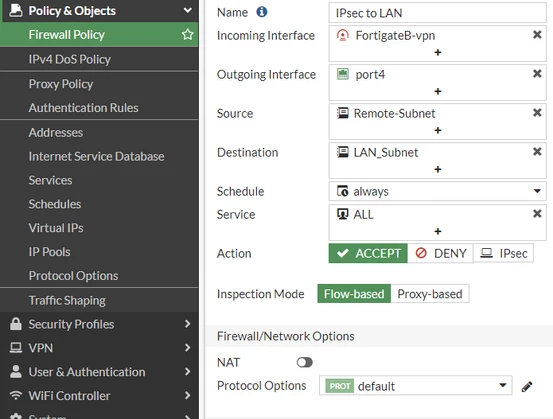Open the Protocol Options dropdown
Image resolution: width=553 pixels, height=419 pixels.
[415, 385]
